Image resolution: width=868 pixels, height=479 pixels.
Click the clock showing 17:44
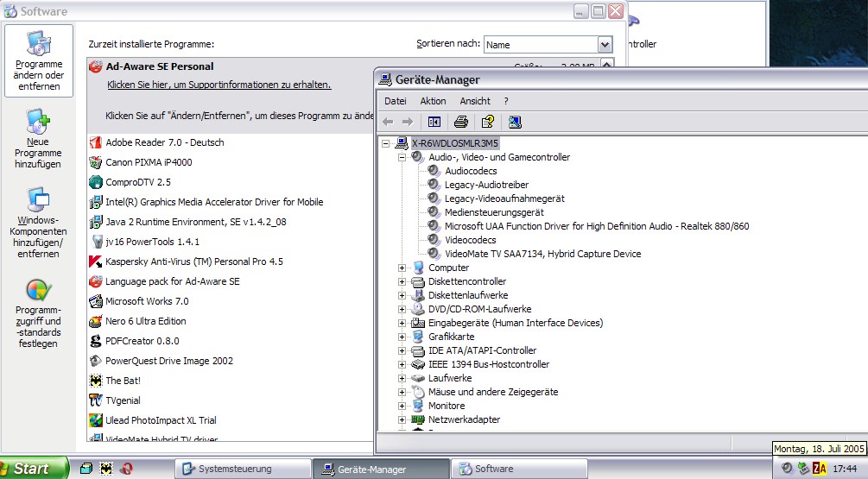click(x=845, y=469)
